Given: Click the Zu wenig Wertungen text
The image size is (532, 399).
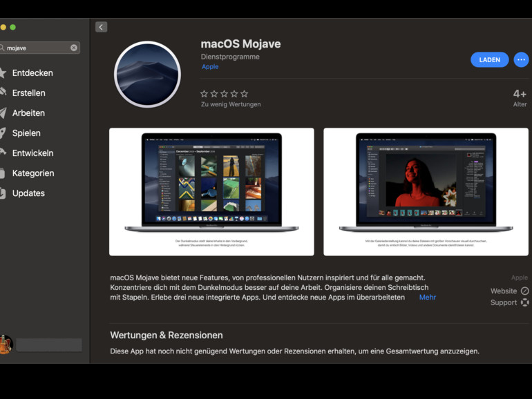Looking at the screenshot, I should pyautogui.click(x=231, y=104).
